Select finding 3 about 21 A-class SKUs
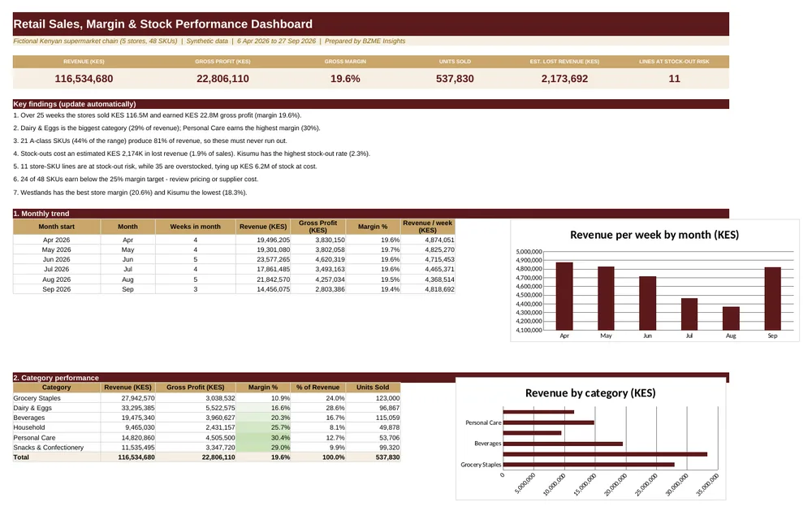Screen dimensions: 812x520 coord(150,141)
